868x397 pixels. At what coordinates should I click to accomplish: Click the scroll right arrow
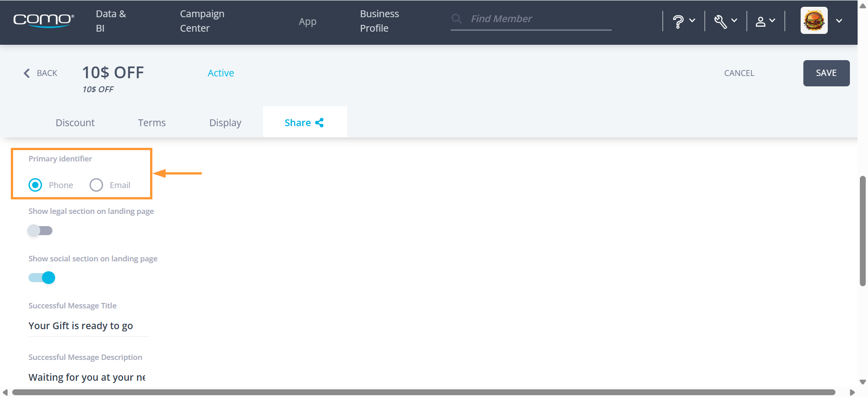click(852, 392)
